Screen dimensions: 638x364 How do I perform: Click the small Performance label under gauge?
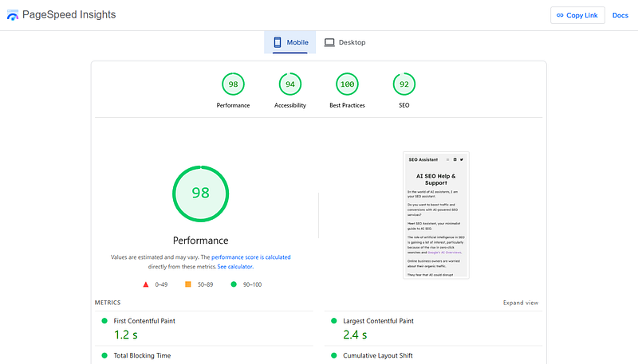pyautogui.click(x=233, y=105)
